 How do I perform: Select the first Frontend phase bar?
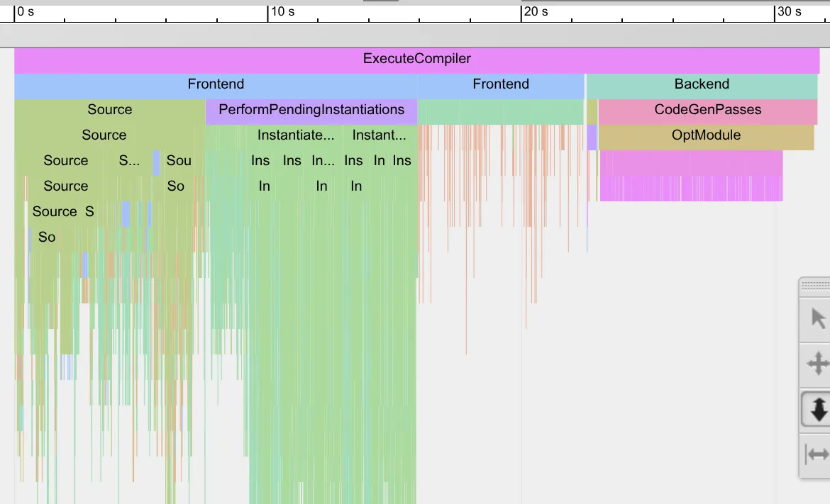click(216, 84)
